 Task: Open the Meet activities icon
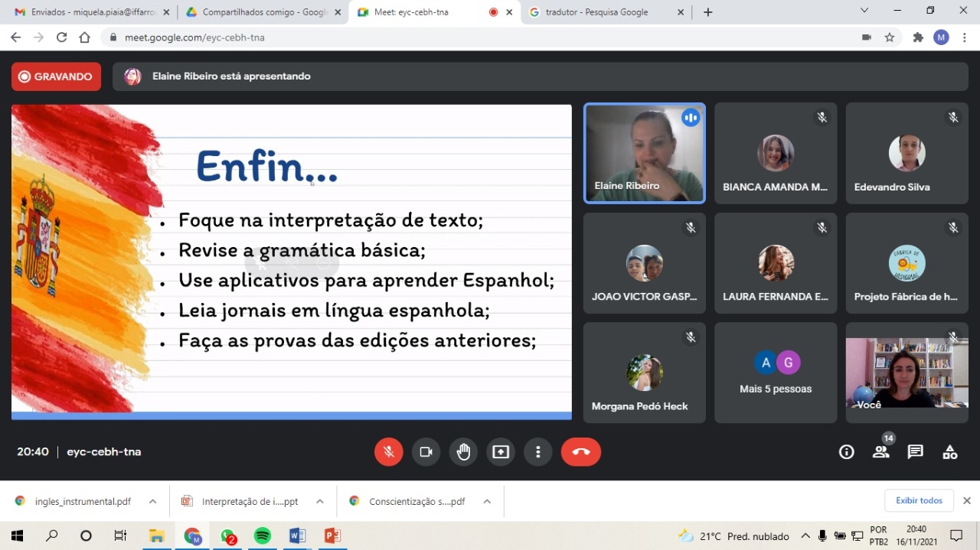949,452
